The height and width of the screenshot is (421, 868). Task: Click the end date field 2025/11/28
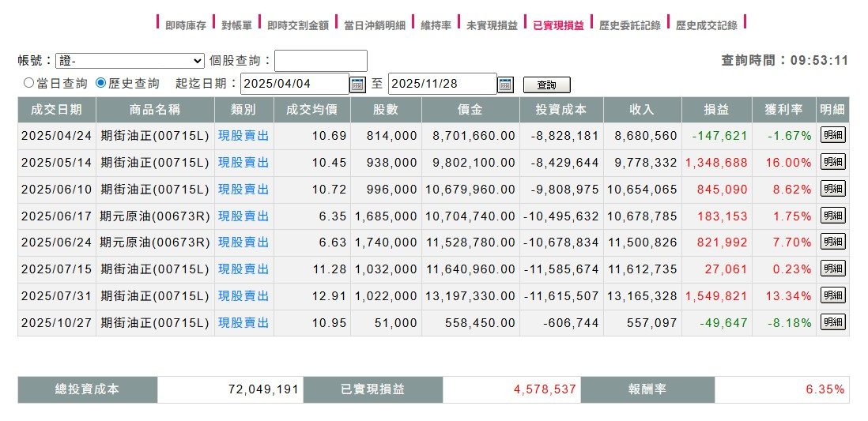(443, 84)
